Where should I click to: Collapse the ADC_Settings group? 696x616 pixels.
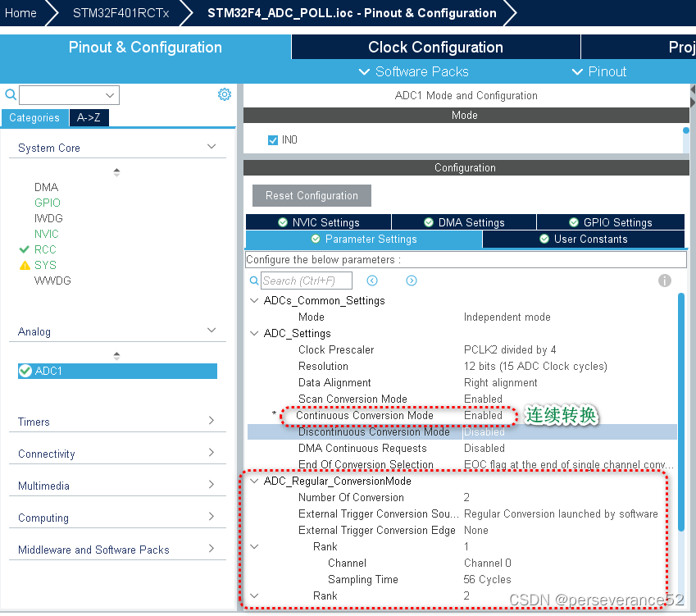point(254,333)
